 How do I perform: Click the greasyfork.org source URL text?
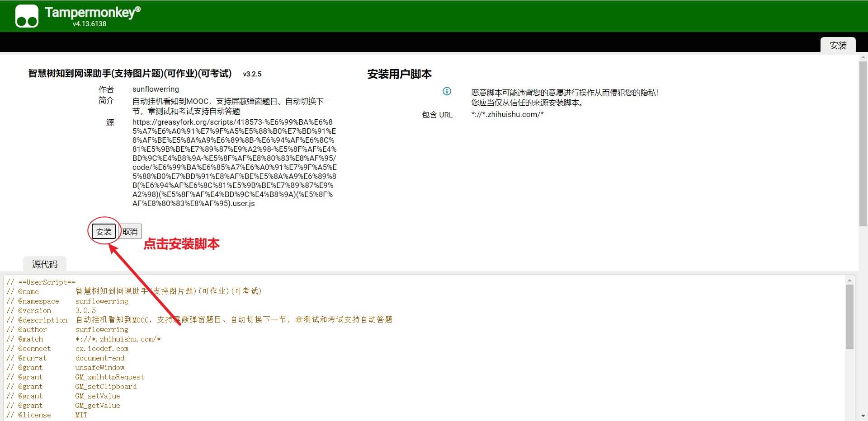coord(234,163)
